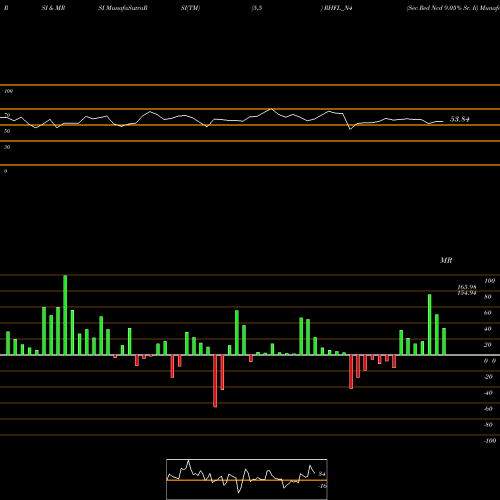Click the MR axis label -80
The image size is (500, 500).
click(488, 425)
